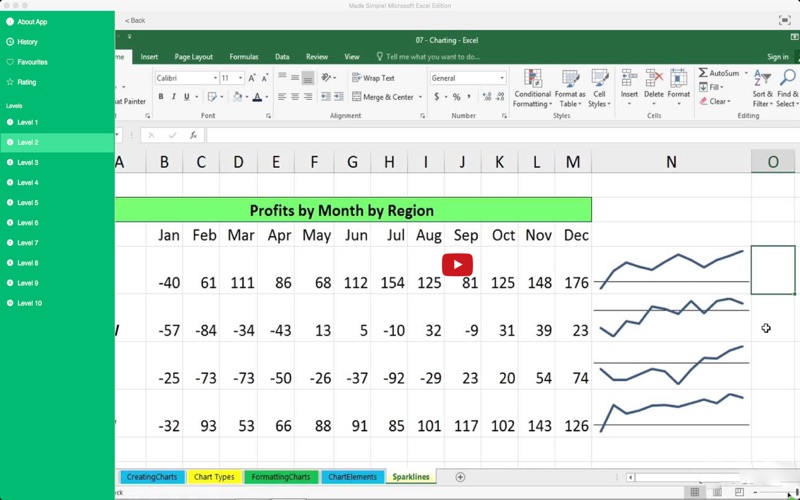Open Sort & Filter menu
This screenshot has width=800, height=500.
(762, 88)
